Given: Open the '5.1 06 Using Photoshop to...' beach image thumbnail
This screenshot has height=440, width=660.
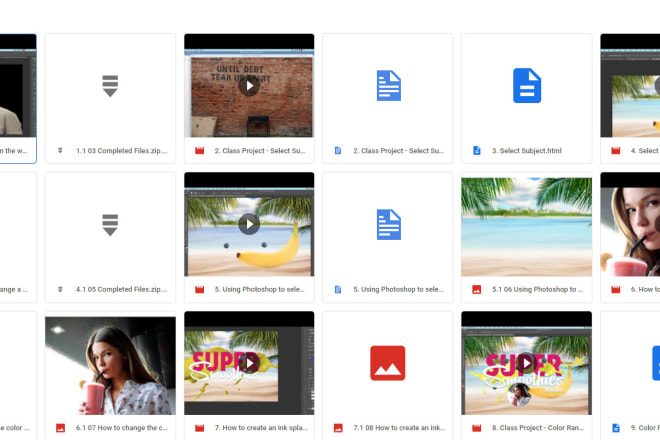Looking at the screenshot, I should 527,227.
